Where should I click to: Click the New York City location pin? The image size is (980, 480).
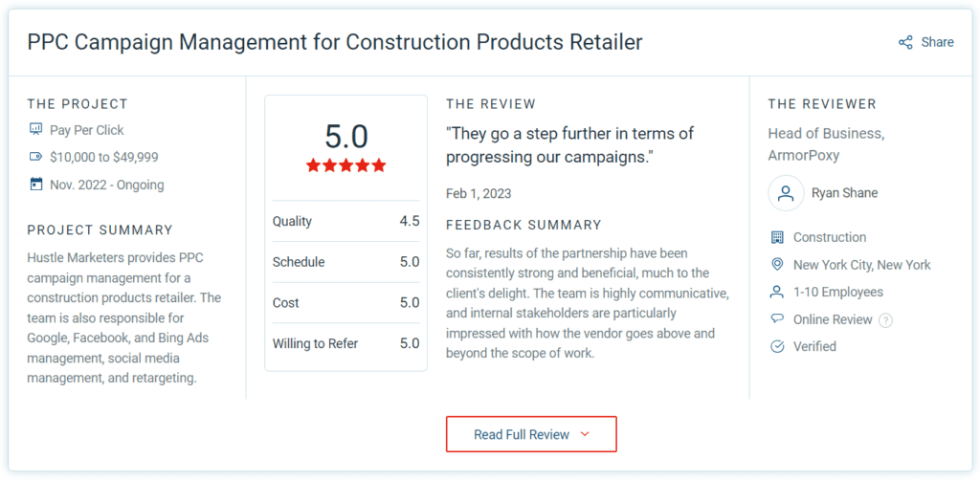coord(777,265)
